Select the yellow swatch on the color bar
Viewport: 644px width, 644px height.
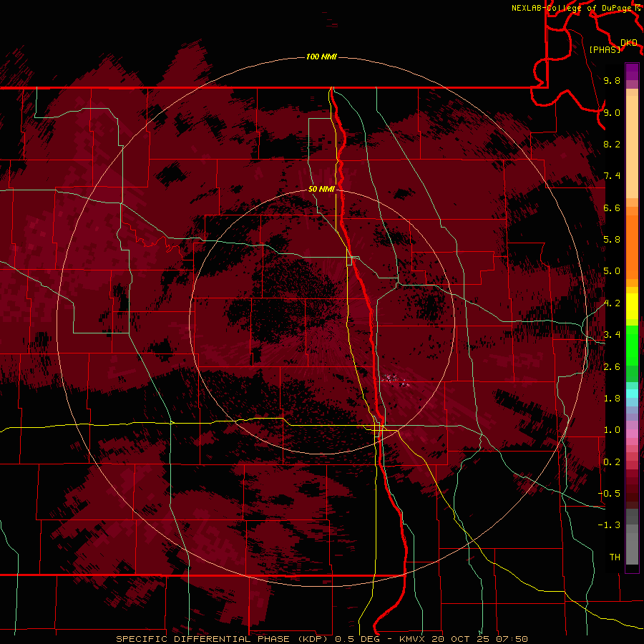pyautogui.click(x=632, y=306)
